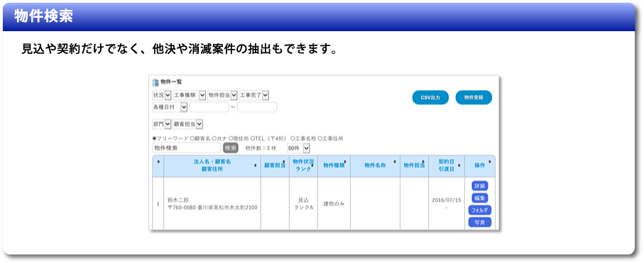
Task: Click the end date input field
Action: click(x=257, y=107)
